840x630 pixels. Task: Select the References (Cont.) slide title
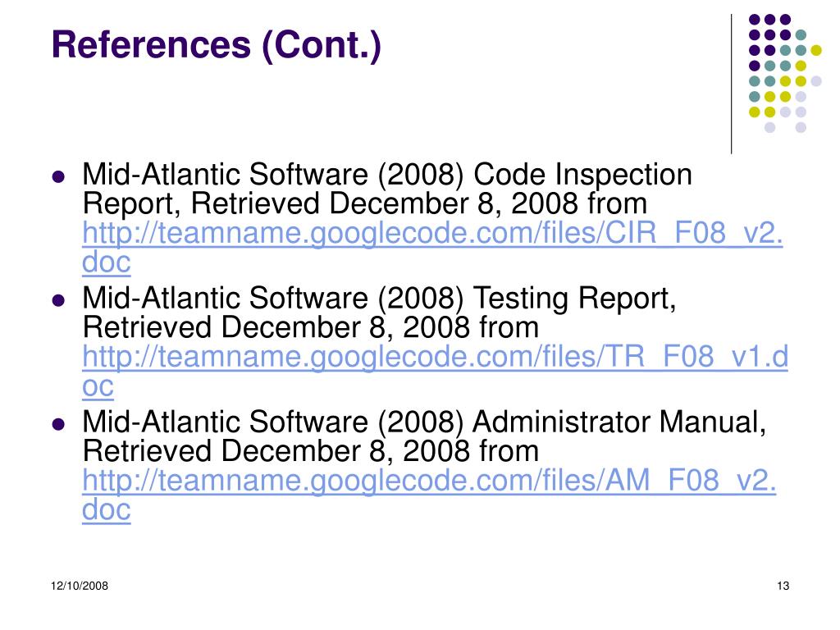pos(217,45)
